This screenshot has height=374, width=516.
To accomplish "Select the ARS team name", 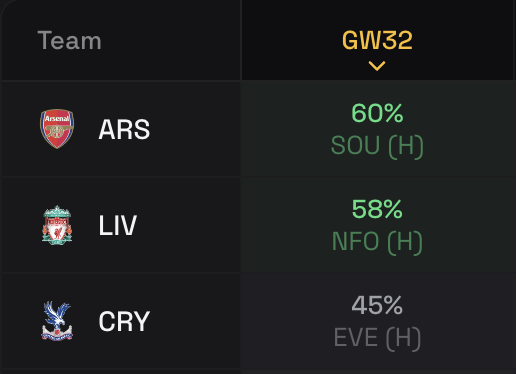I will 124,129.
